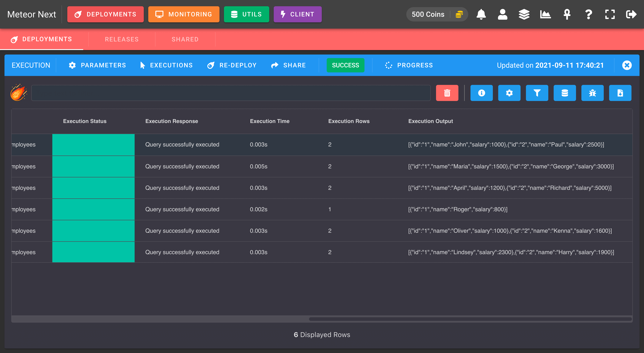Switch to the Shared tab
644x353 pixels.
[x=185, y=39]
